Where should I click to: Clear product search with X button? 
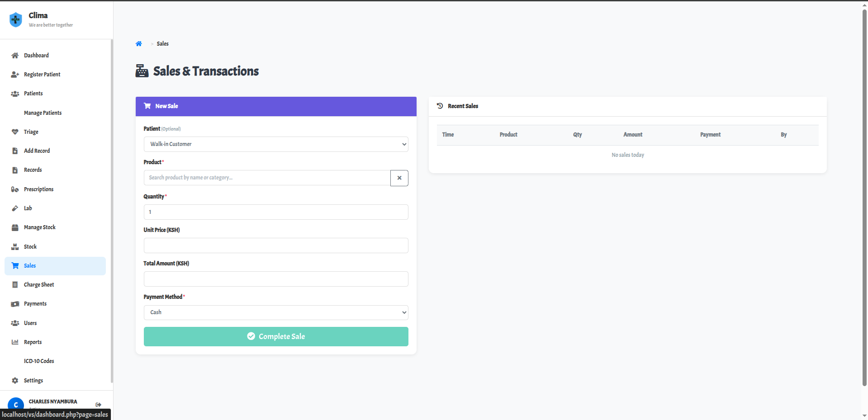[x=399, y=178]
